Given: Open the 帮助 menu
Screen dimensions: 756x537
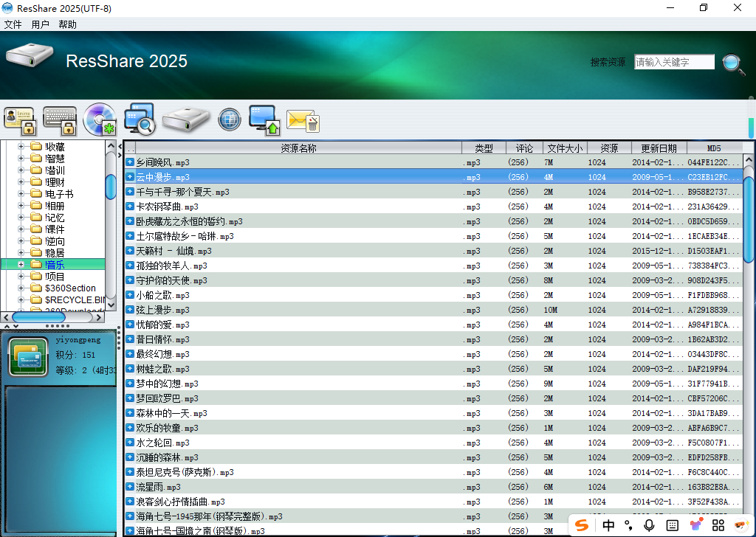Looking at the screenshot, I should click(67, 24).
